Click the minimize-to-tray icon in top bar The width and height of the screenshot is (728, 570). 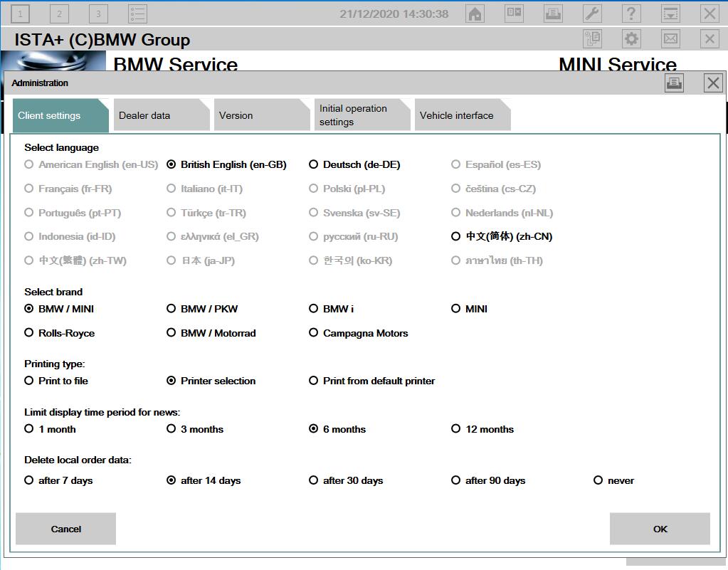tap(670, 14)
